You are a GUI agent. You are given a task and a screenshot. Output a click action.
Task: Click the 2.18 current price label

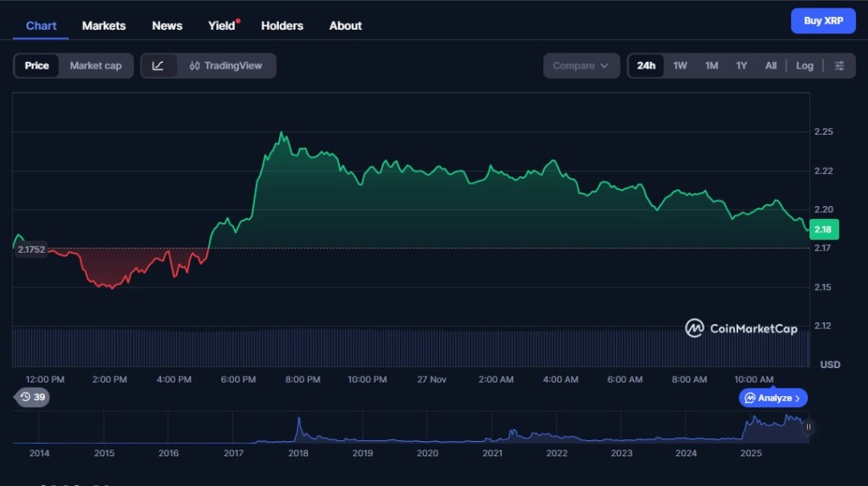coord(821,229)
